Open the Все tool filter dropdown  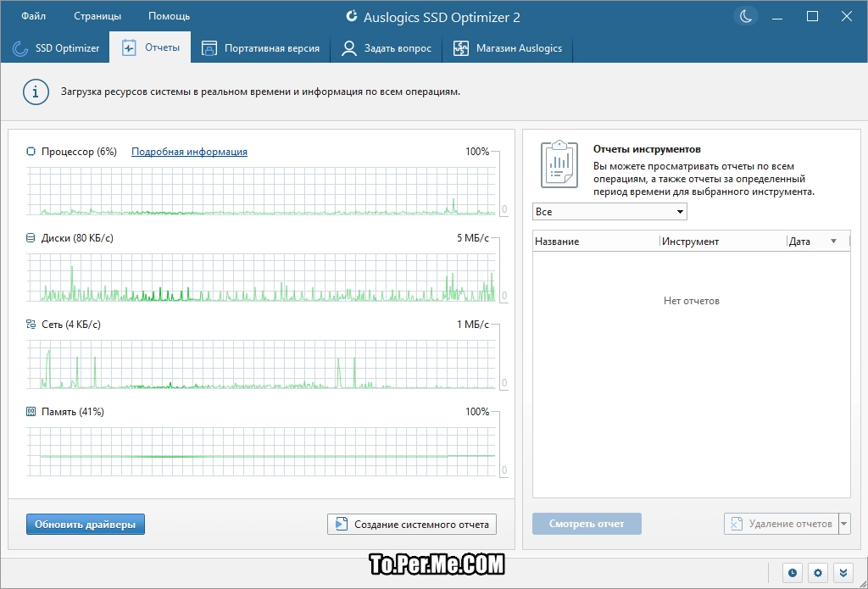click(609, 212)
